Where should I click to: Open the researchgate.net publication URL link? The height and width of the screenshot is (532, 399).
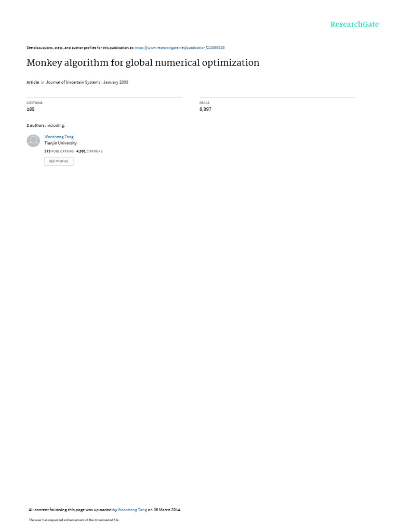(x=179, y=48)
